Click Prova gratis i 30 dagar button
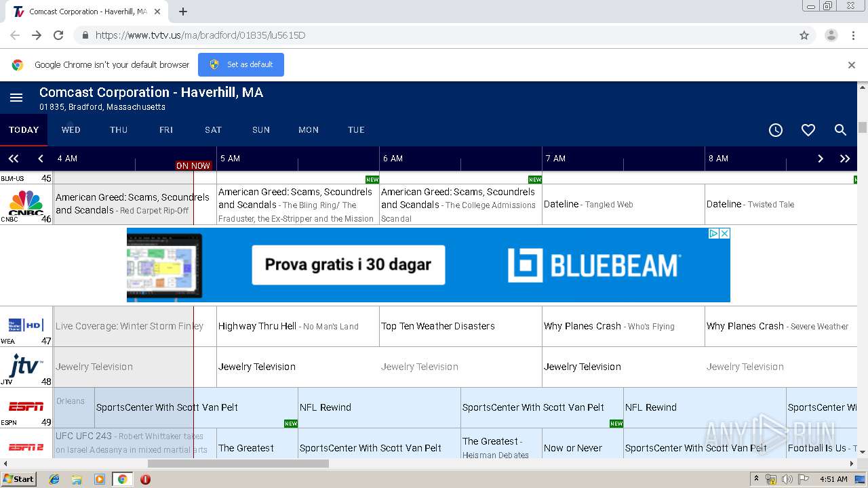868x488 pixels. click(x=349, y=264)
